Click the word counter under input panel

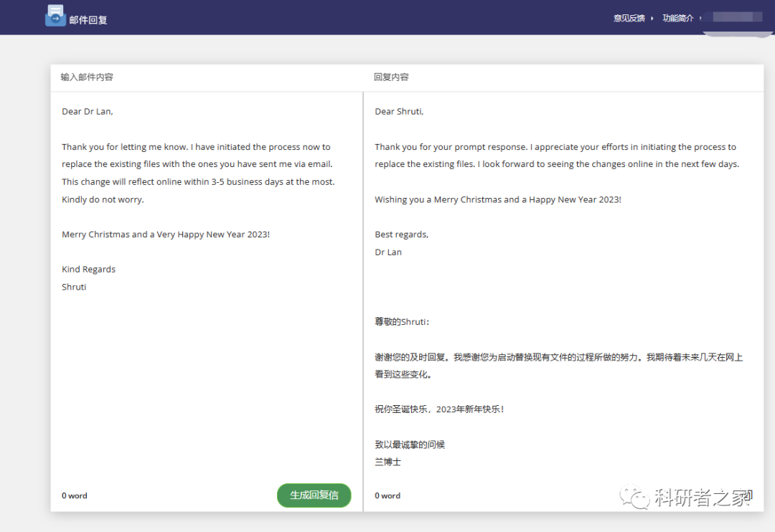(x=75, y=495)
